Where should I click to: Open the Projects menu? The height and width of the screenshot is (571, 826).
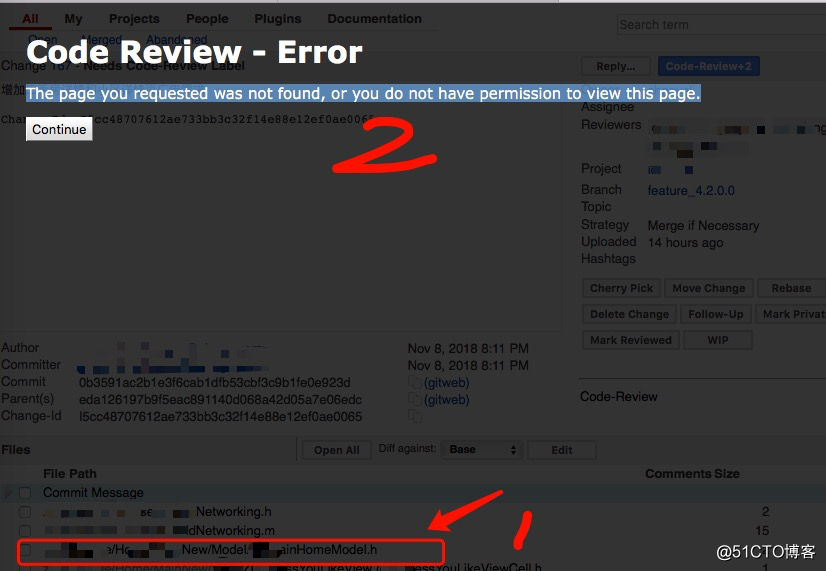(x=134, y=18)
